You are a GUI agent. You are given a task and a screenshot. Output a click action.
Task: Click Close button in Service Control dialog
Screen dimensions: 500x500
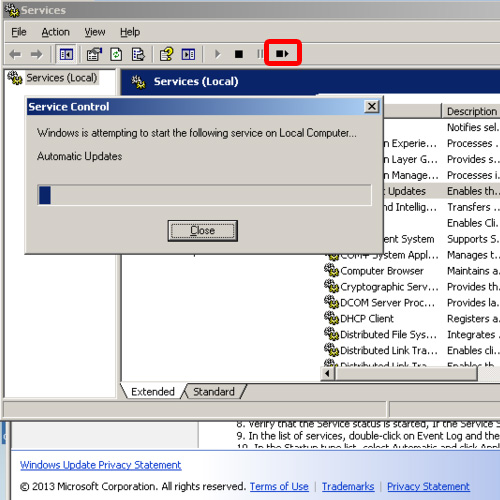pos(203,230)
